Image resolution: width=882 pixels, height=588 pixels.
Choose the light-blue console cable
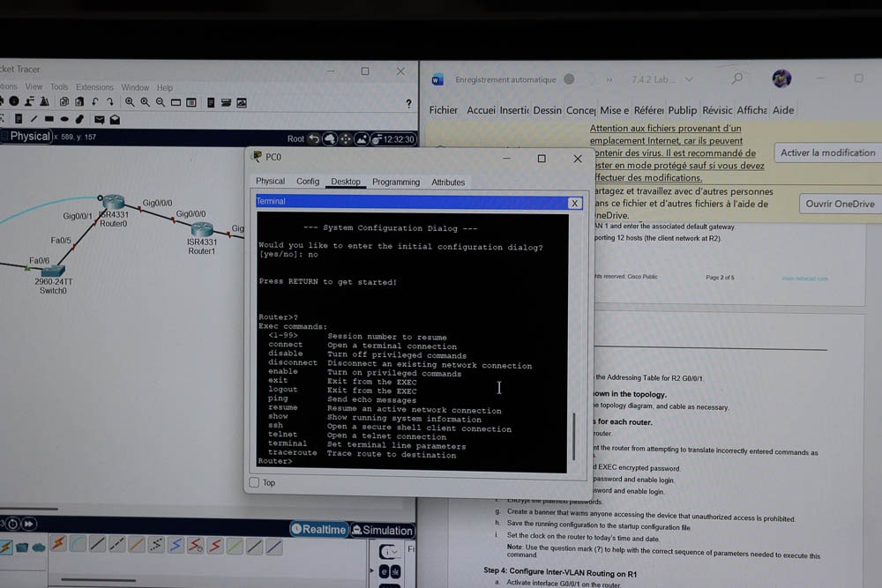pyautogui.click(x=78, y=544)
